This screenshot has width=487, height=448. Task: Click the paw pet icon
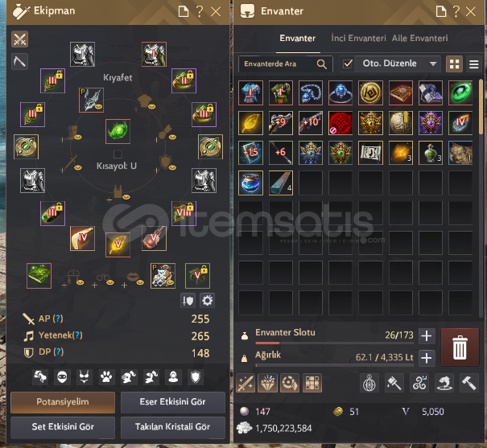tap(106, 377)
